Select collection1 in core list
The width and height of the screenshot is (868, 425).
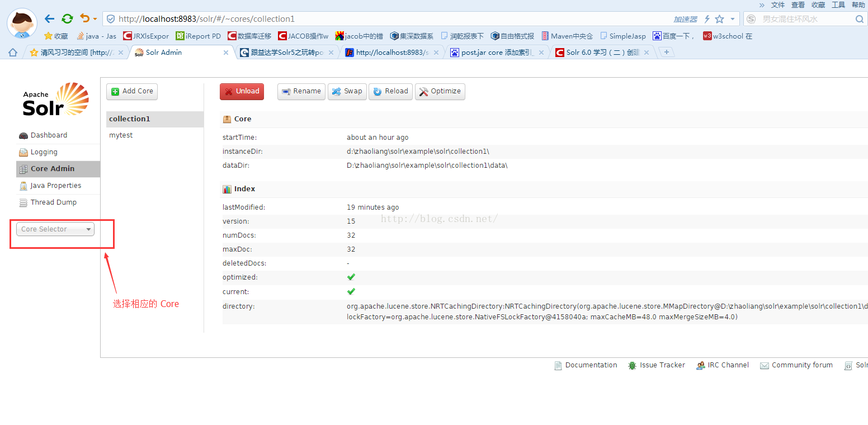coord(155,119)
